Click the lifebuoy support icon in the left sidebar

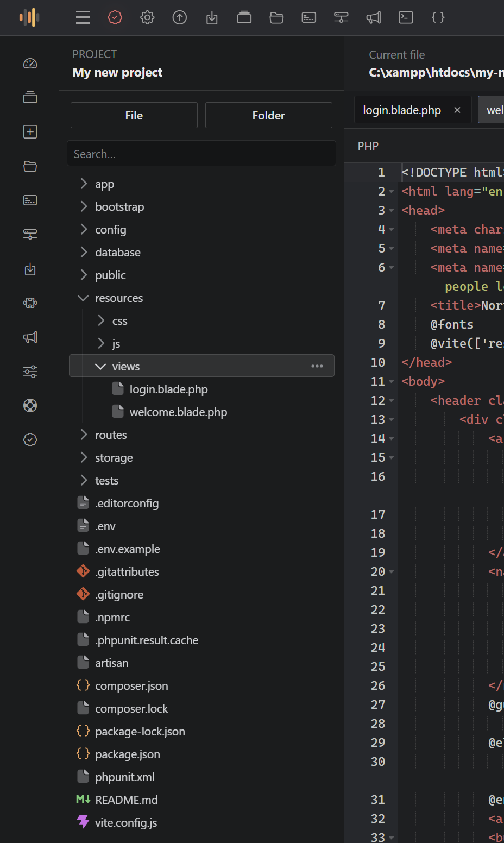point(30,406)
